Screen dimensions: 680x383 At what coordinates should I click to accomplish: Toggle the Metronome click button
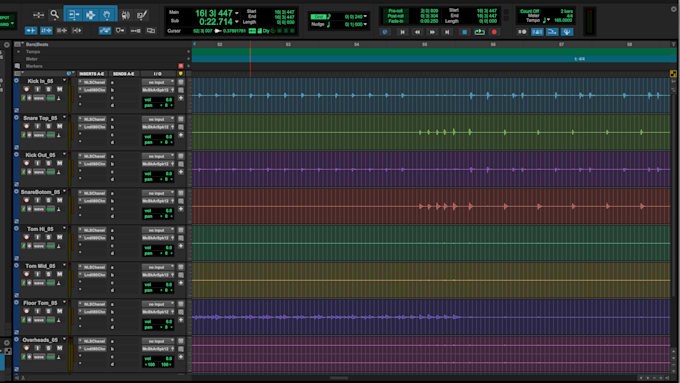(537, 32)
